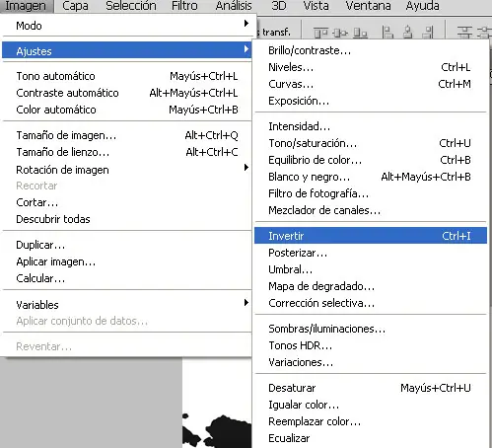The width and height of the screenshot is (492, 448).
Task: Click the Align left edges icon
Action: (x=387, y=33)
